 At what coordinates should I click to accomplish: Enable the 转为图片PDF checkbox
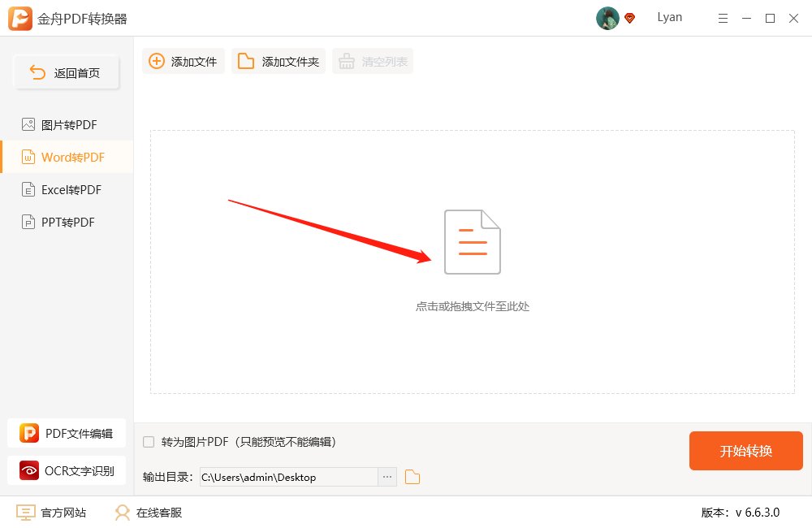148,441
